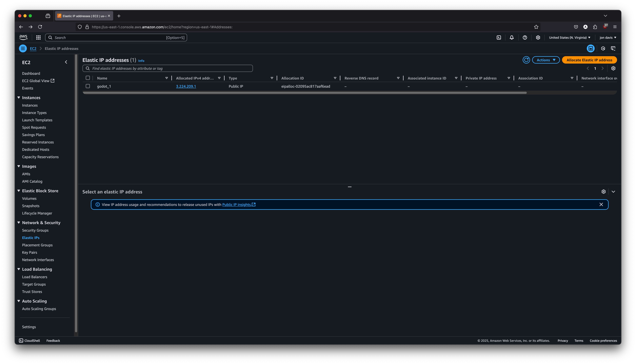The height and width of the screenshot is (364, 636).
Task: Click the AWS logo home icon
Action: [23, 38]
